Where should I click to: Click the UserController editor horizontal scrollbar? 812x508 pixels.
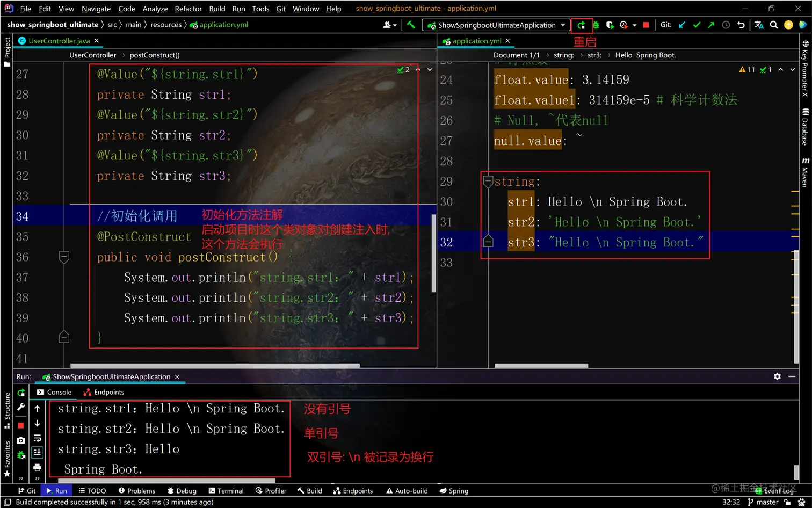[215, 366]
